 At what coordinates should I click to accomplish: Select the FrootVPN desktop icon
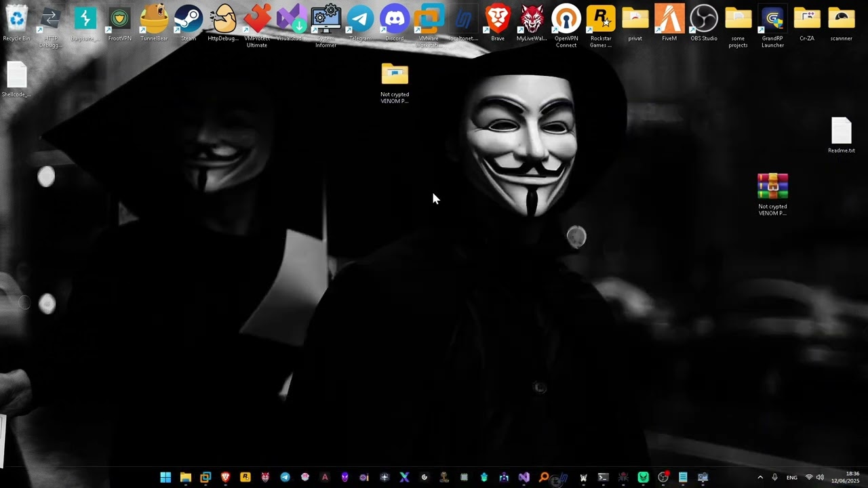[119, 23]
